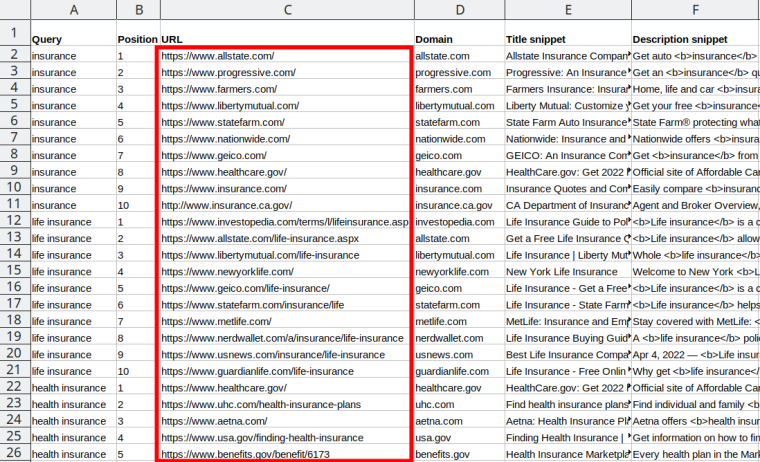Click domain cell 'uhc.com'
760x462 pixels.
pos(459,403)
